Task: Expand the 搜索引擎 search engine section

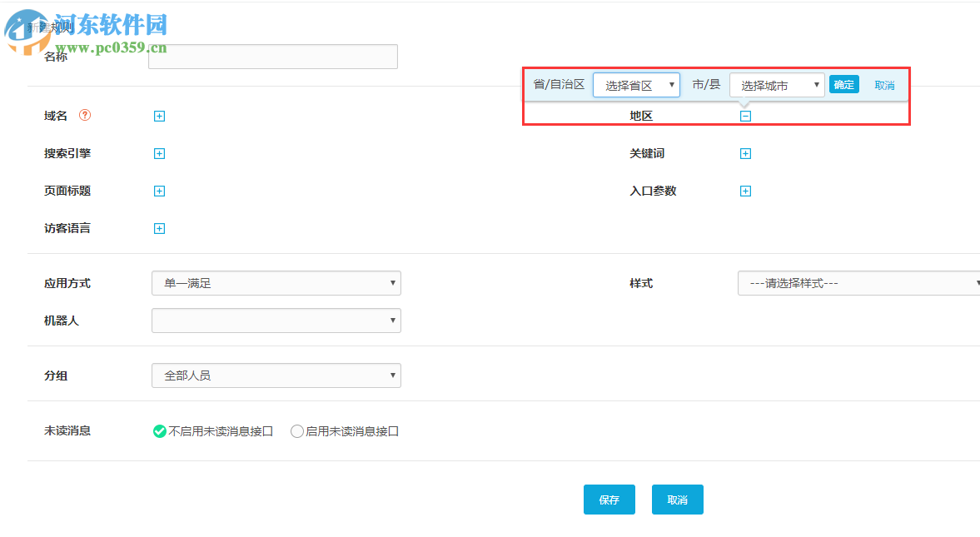Action: [x=159, y=153]
